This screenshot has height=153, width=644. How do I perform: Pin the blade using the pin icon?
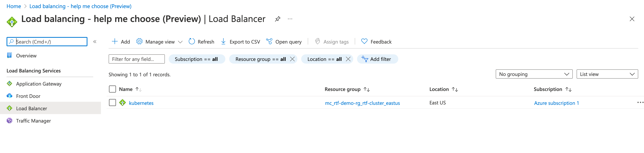(278, 19)
